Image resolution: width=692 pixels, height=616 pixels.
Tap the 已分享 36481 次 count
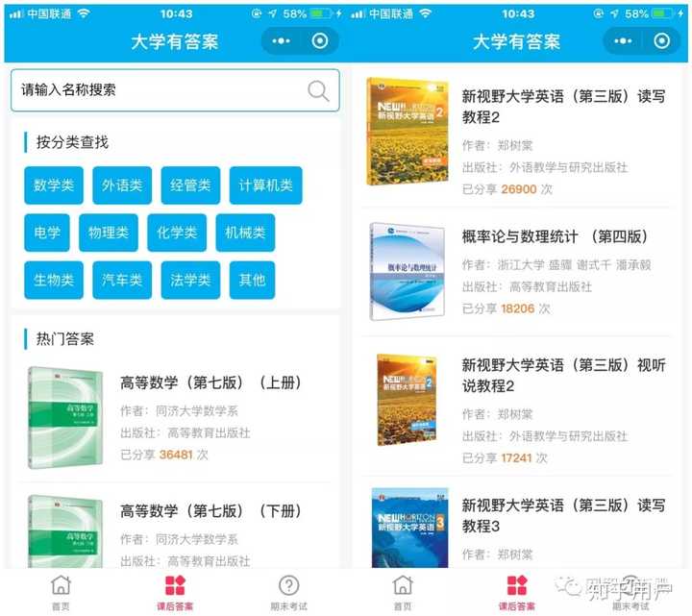[163, 455]
